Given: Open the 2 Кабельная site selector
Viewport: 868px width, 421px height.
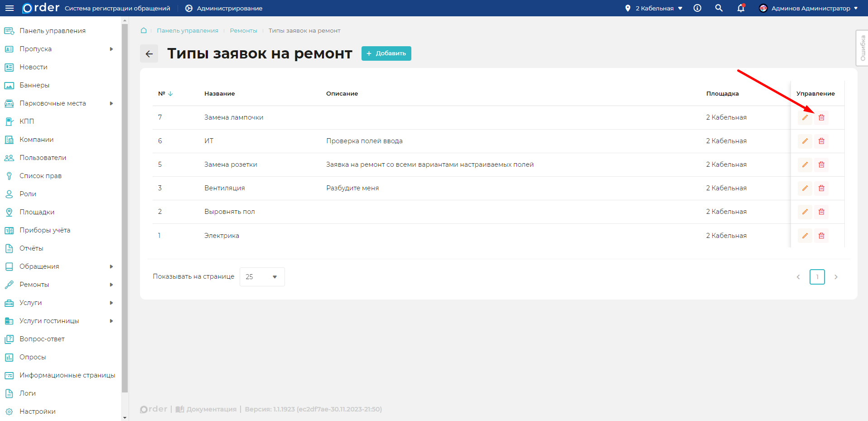Looking at the screenshot, I should point(654,8).
